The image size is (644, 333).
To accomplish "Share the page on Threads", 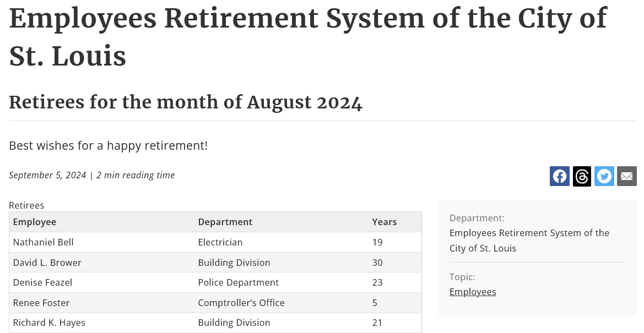I will 582,176.
